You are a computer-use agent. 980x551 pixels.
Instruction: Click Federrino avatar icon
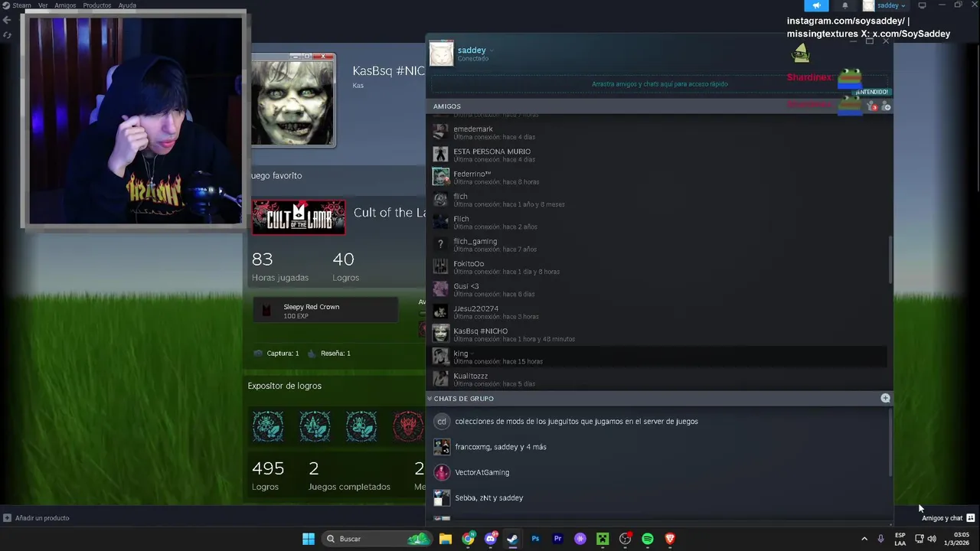pyautogui.click(x=440, y=178)
